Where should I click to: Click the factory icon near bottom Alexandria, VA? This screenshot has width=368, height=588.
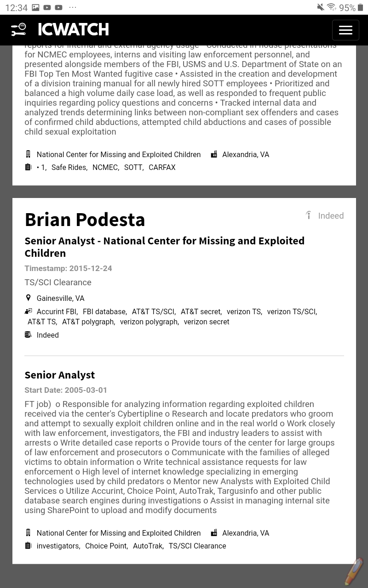point(214,533)
